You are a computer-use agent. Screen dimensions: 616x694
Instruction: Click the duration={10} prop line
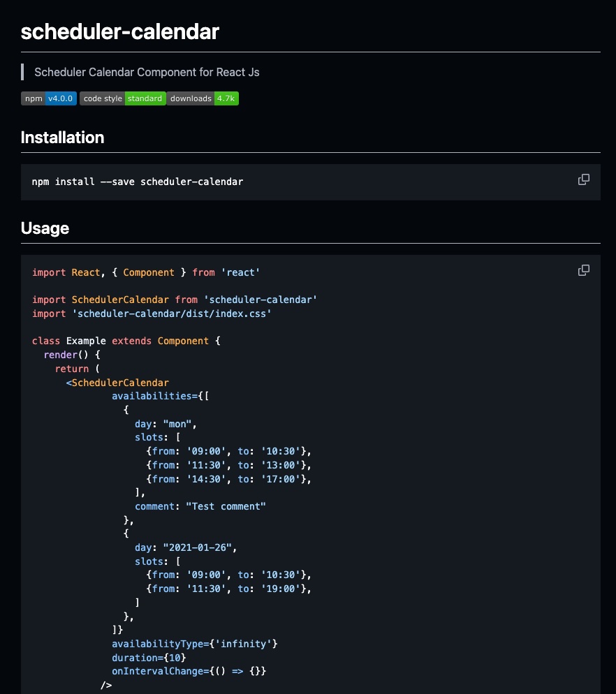coord(149,658)
